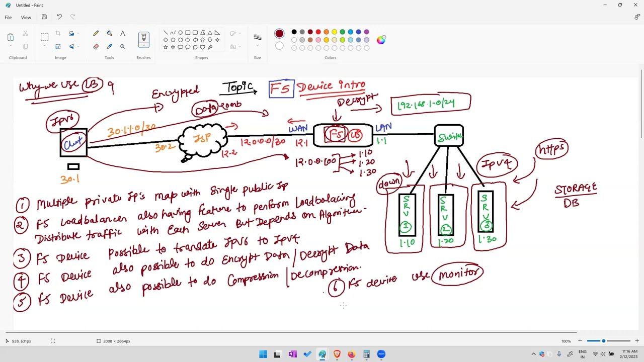Choose the Line shape
The height and width of the screenshot is (362, 644).
[166, 33]
